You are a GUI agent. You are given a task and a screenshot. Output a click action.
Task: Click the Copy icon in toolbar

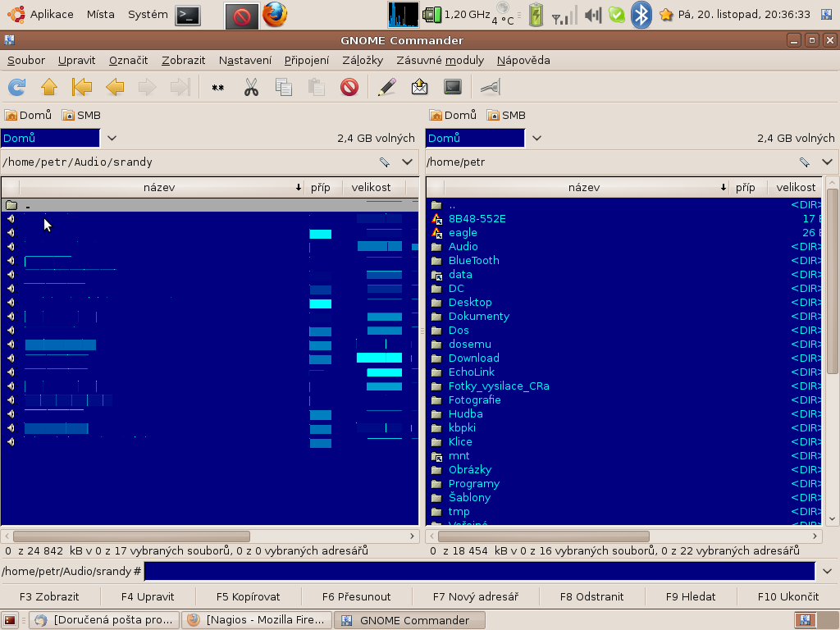tap(283, 87)
